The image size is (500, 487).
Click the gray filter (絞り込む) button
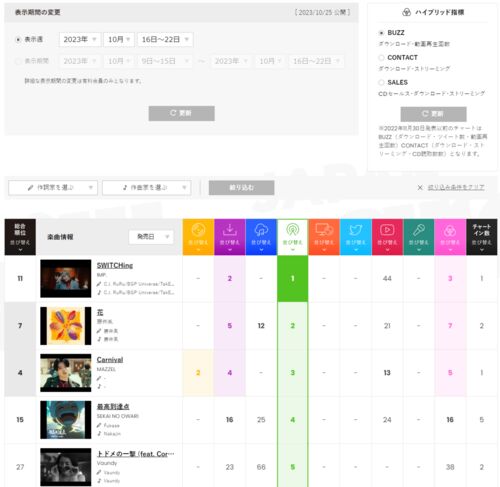tap(241, 188)
